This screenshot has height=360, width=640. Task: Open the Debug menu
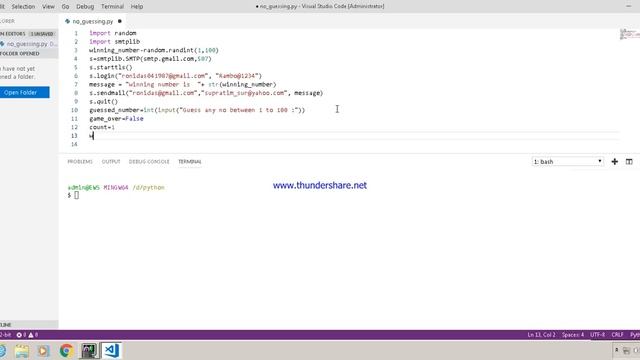pyautogui.click(x=85, y=7)
